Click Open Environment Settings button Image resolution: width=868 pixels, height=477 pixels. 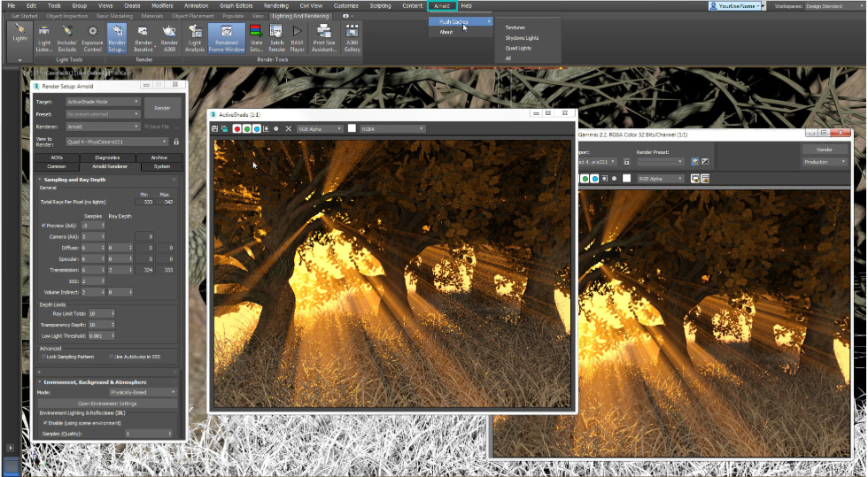(x=107, y=404)
